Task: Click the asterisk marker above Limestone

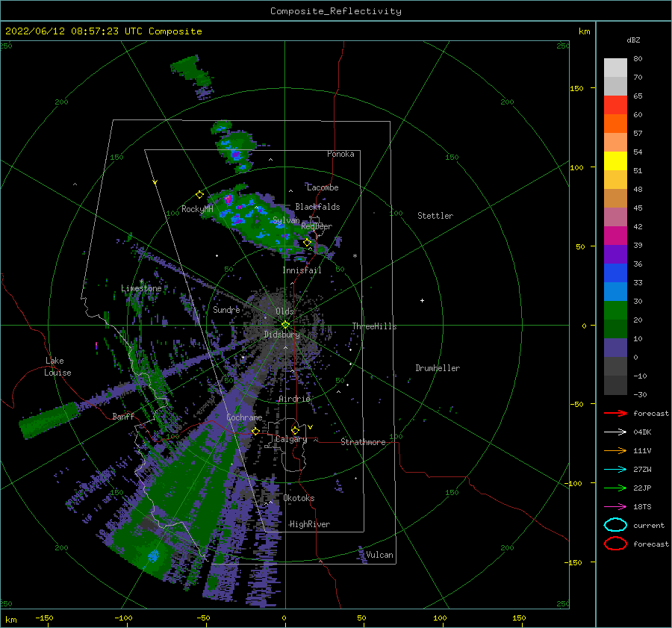Action: [141, 282]
